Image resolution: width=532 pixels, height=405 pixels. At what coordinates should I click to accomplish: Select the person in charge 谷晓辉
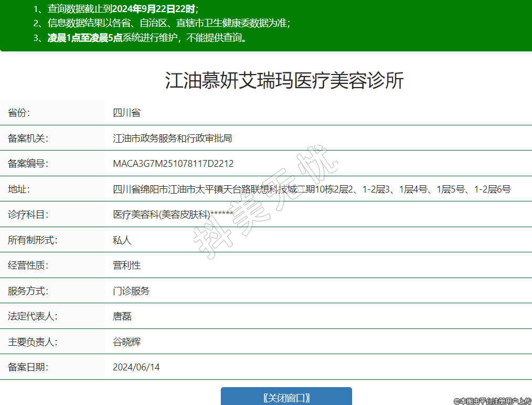pos(126,342)
